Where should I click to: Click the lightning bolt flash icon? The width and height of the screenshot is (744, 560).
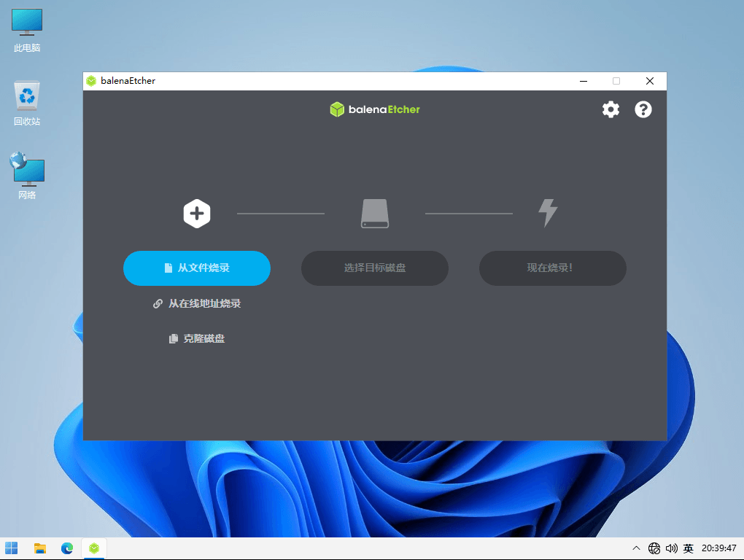pyautogui.click(x=548, y=213)
